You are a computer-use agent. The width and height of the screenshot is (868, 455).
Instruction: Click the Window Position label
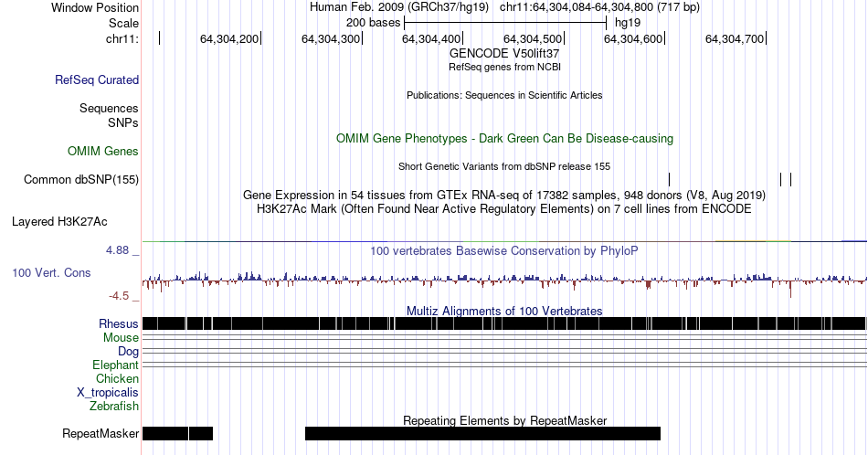click(95, 7)
